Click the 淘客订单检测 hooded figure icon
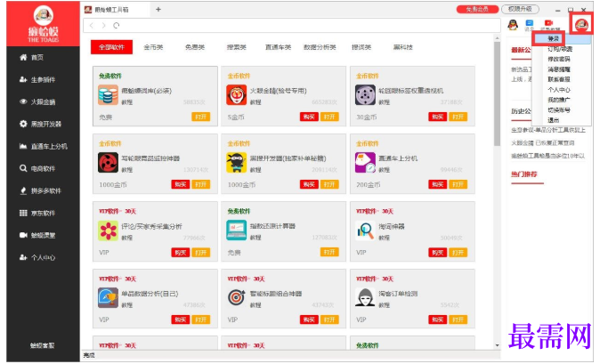Screen dimensions: 608x364 (x=365, y=298)
